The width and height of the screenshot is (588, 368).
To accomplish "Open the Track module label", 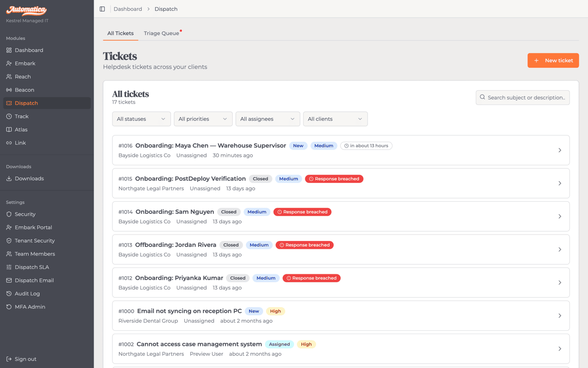I will point(22,116).
